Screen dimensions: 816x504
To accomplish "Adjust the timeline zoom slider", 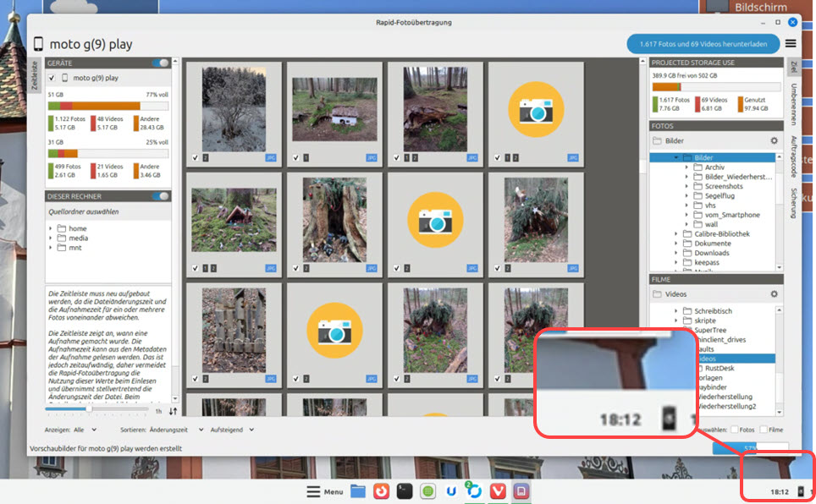I will 90,409.
